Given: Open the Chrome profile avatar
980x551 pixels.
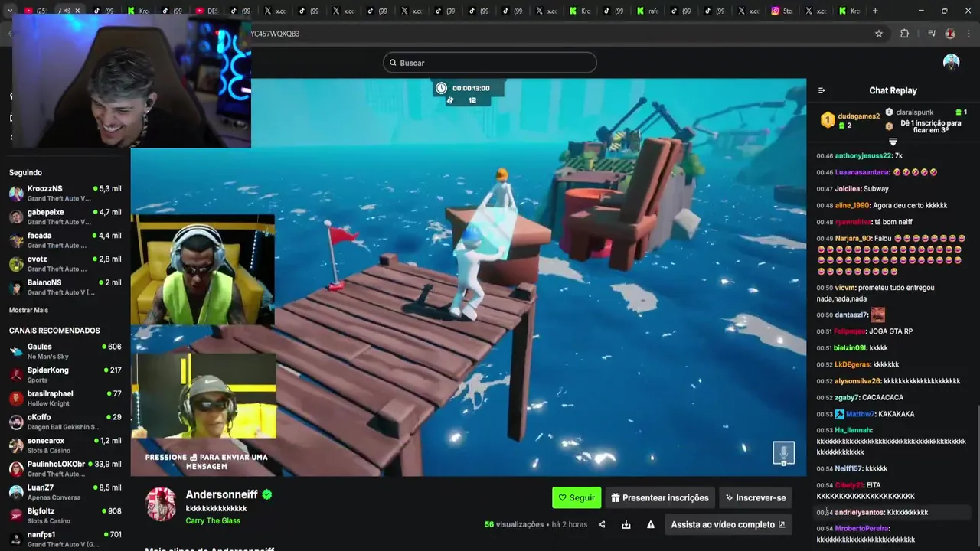Looking at the screenshot, I should click(950, 34).
